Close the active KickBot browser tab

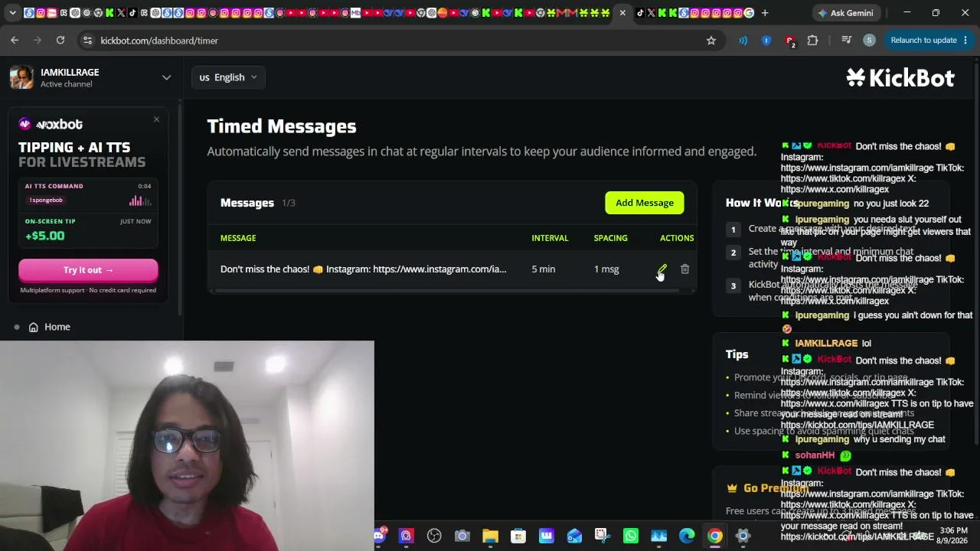(x=622, y=13)
